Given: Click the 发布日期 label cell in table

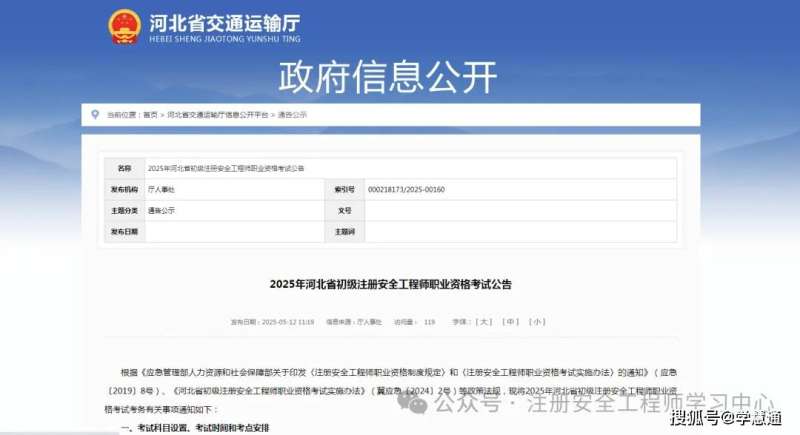Looking at the screenshot, I should click(124, 232).
